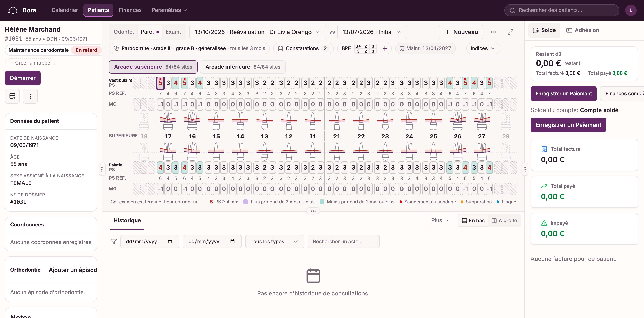Click the calendar-plus icon under Démarrer
Viewport: 644px width, 318px height.
tap(12, 96)
